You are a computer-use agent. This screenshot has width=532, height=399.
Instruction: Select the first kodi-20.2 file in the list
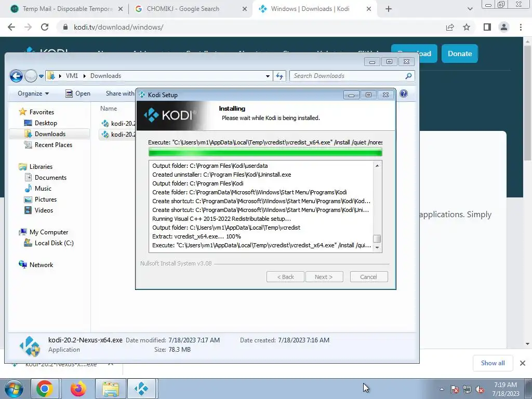coord(118,124)
